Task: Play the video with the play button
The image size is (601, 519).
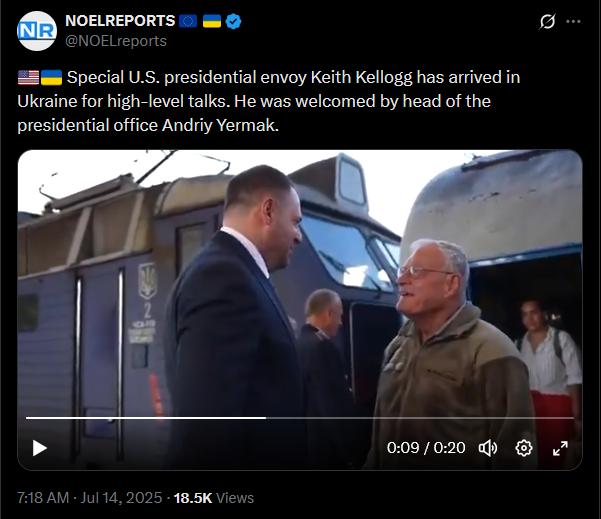Action: coord(39,448)
